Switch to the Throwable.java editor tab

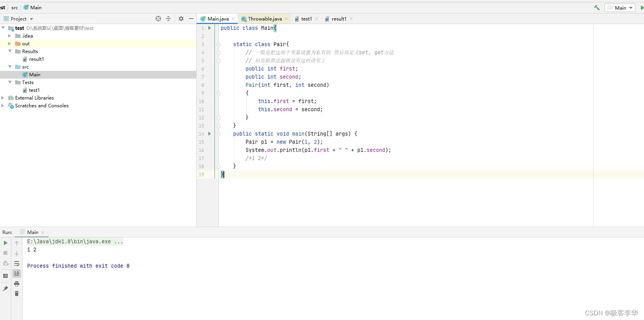(x=265, y=19)
